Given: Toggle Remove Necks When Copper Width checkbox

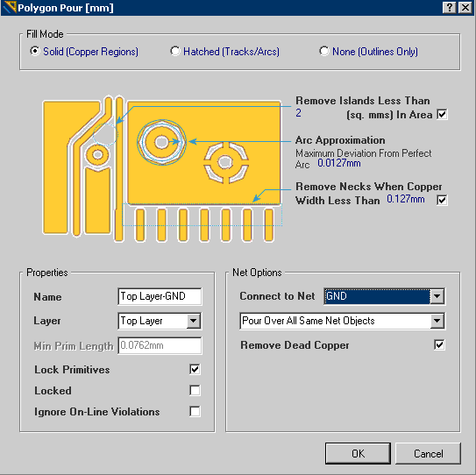Looking at the screenshot, I should [x=442, y=200].
